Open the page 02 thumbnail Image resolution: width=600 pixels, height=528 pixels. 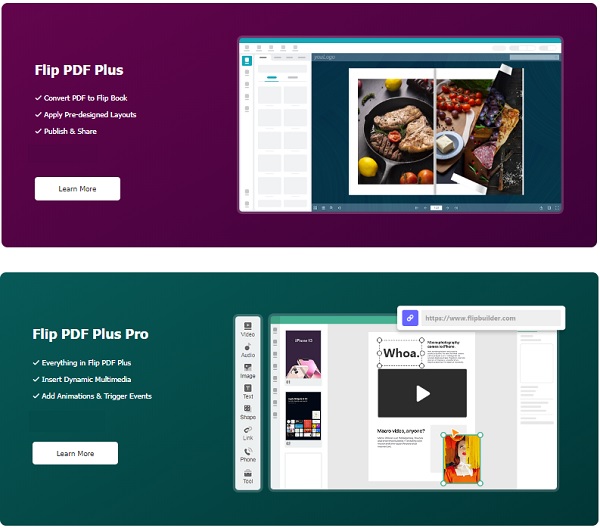coord(303,416)
